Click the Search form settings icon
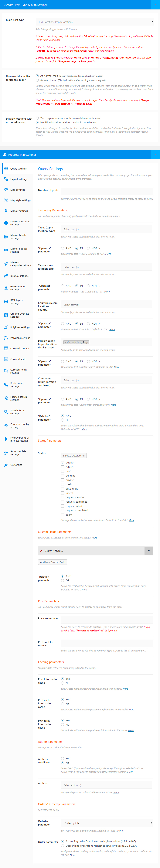 [6, 412]
